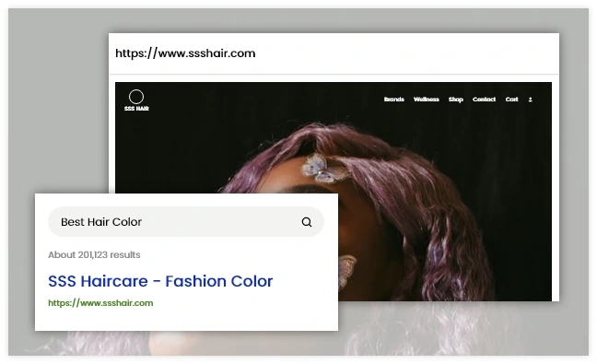Screen dimensions: 597x364
Task: Open the account profile icon in navigation
Action: pos(530,100)
